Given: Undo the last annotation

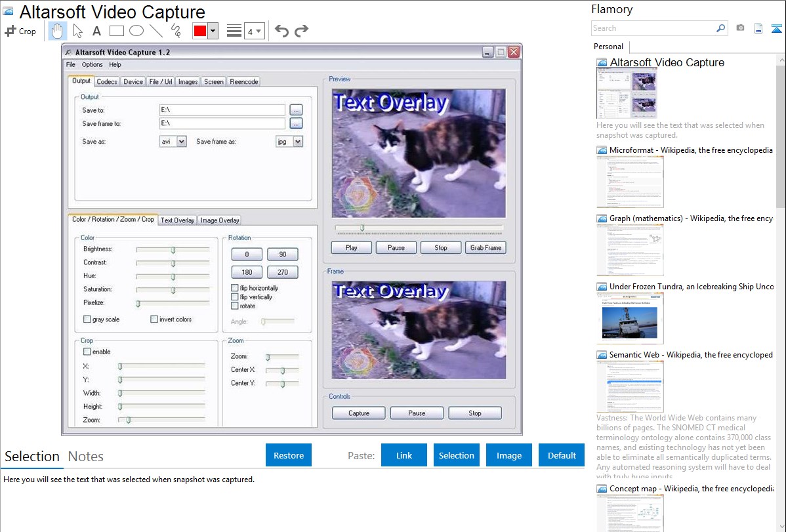Looking at the screenshot, I should (281, 31).
